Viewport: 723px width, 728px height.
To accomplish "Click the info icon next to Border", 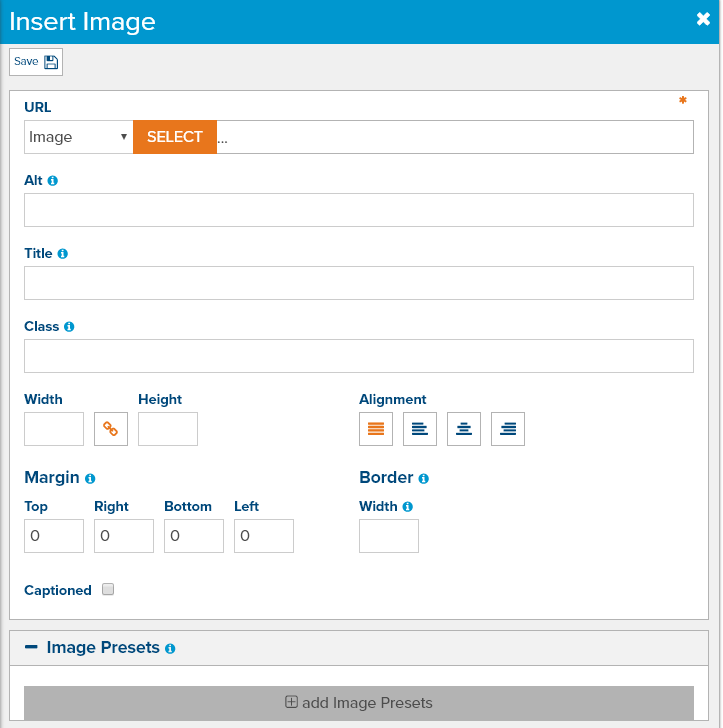I will [x=423, y=479].
